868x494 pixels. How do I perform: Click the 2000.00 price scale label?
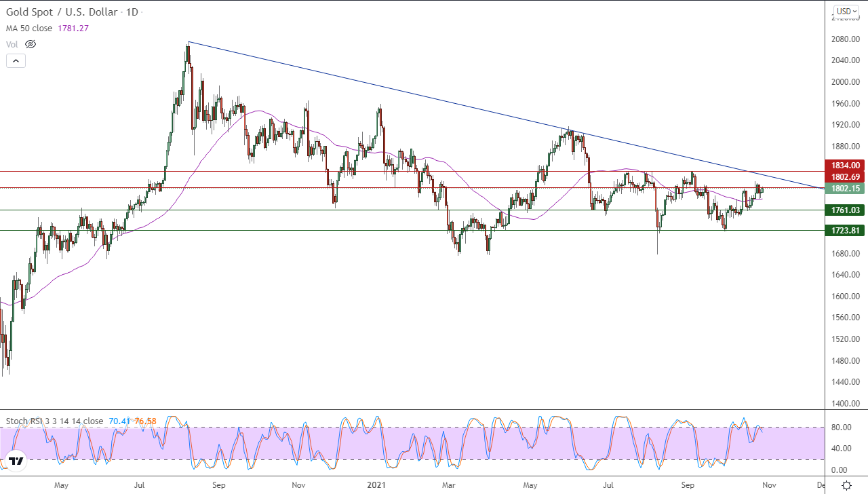(846, 82)
